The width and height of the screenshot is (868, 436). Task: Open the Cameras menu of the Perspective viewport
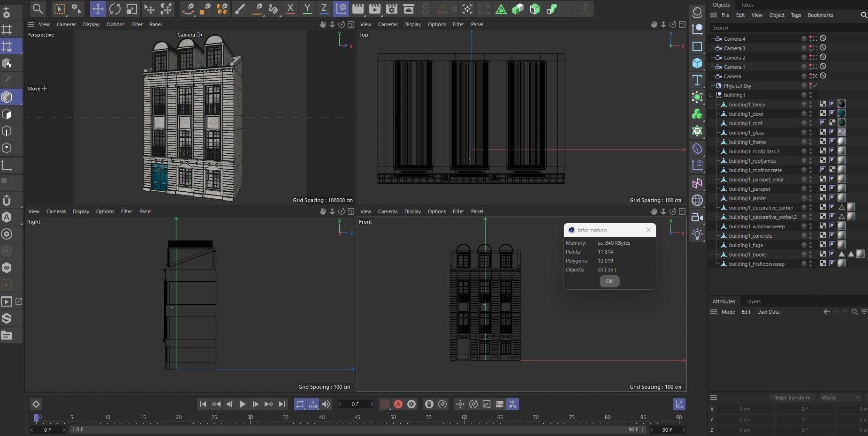(67, 24)
